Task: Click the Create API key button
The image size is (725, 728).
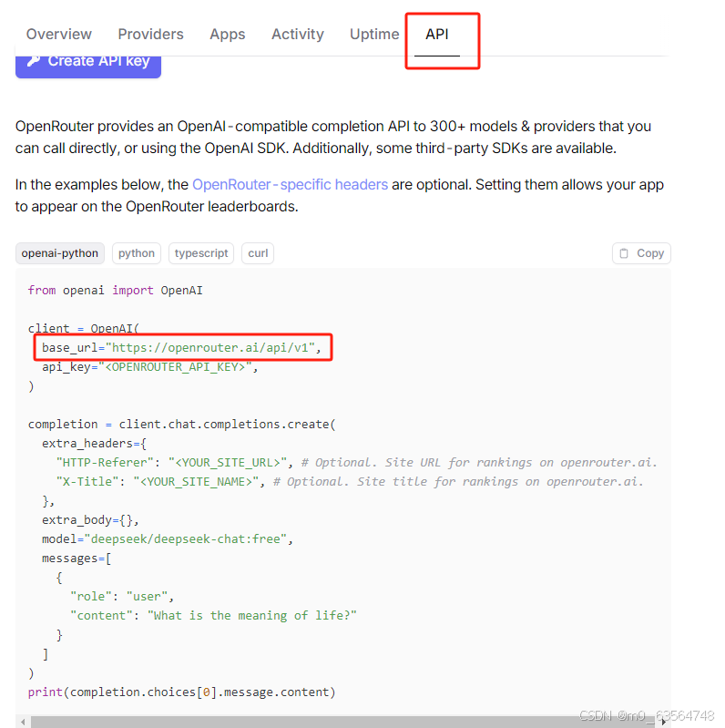Action: [x=88, y=67]
